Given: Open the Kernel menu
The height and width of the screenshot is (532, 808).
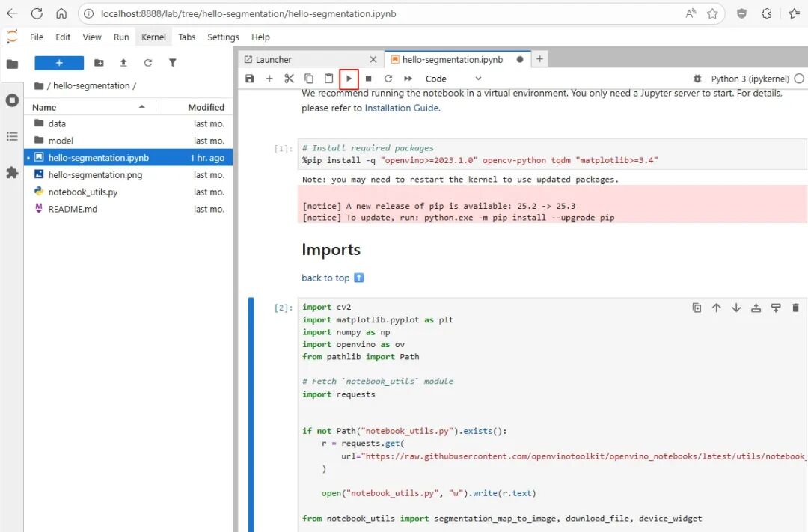Looking at the screenshot, I should (153, 37).
